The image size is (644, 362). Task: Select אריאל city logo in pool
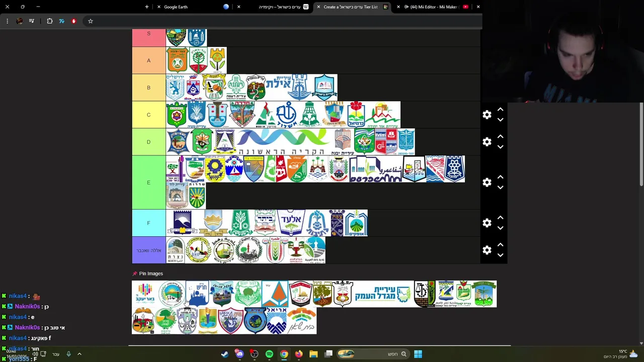tap(277, 321)
